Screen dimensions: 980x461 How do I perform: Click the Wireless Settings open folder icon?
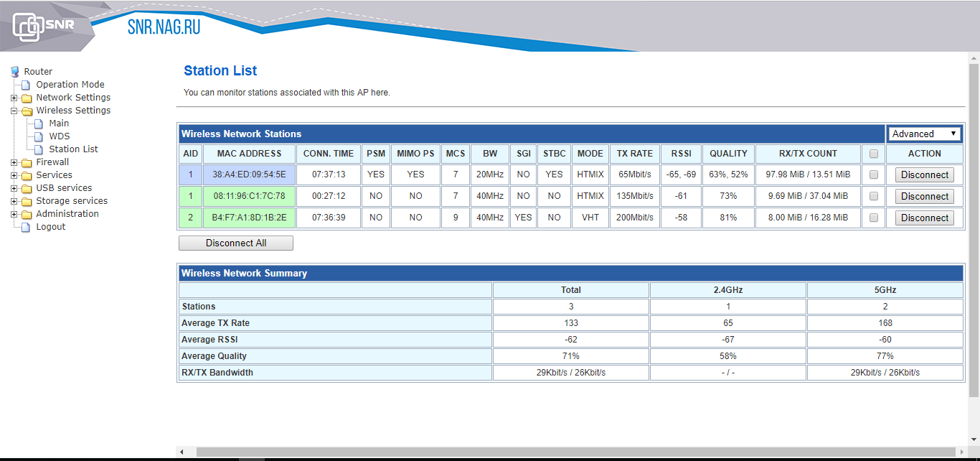[27, 111]
